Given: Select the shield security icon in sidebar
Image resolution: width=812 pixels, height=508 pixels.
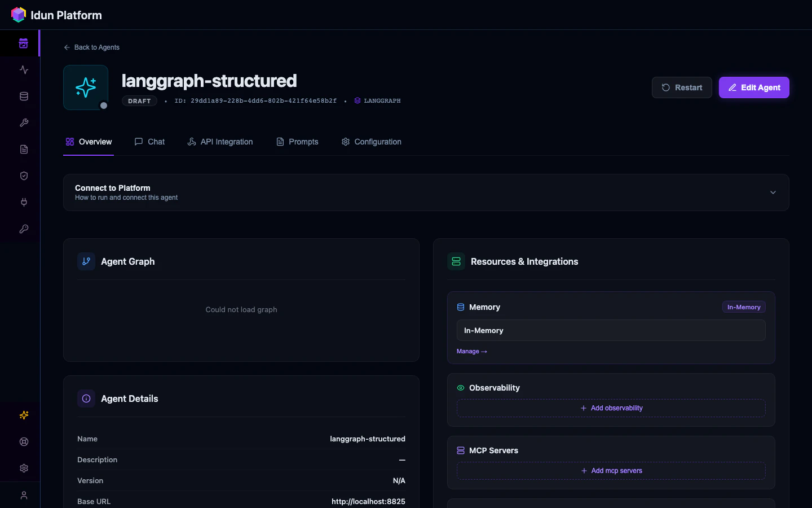Looking at the screenshot, I should click(x=23, y=176).
